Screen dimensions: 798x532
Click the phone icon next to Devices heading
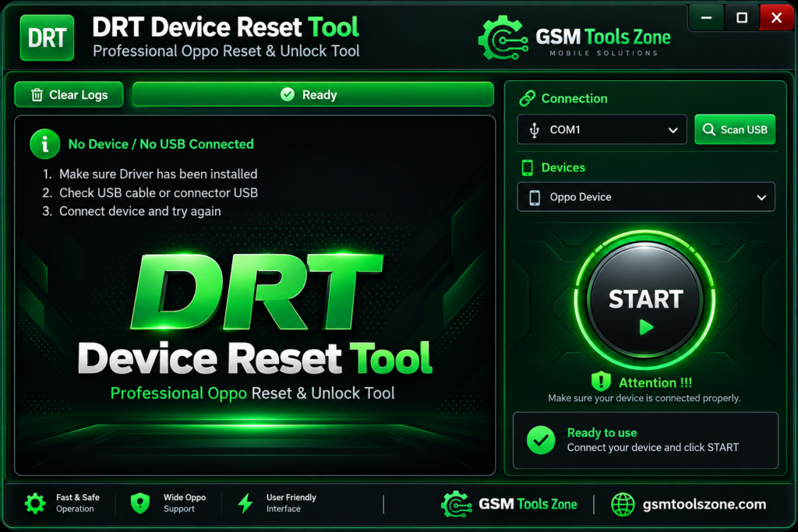pyautogui.click(x=528, y=167)
